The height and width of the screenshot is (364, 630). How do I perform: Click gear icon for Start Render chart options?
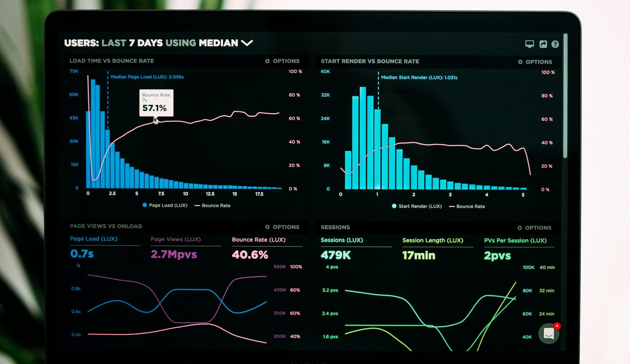pos(520,62)
